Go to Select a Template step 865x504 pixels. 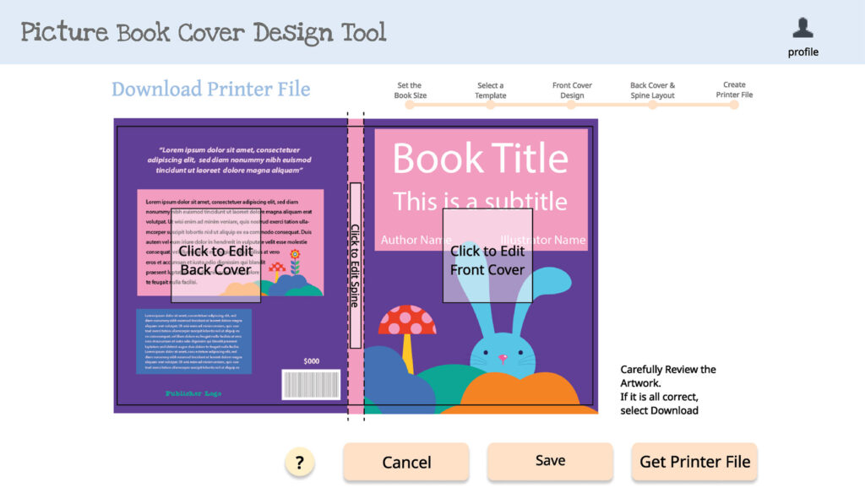click(x=491, y=95)
